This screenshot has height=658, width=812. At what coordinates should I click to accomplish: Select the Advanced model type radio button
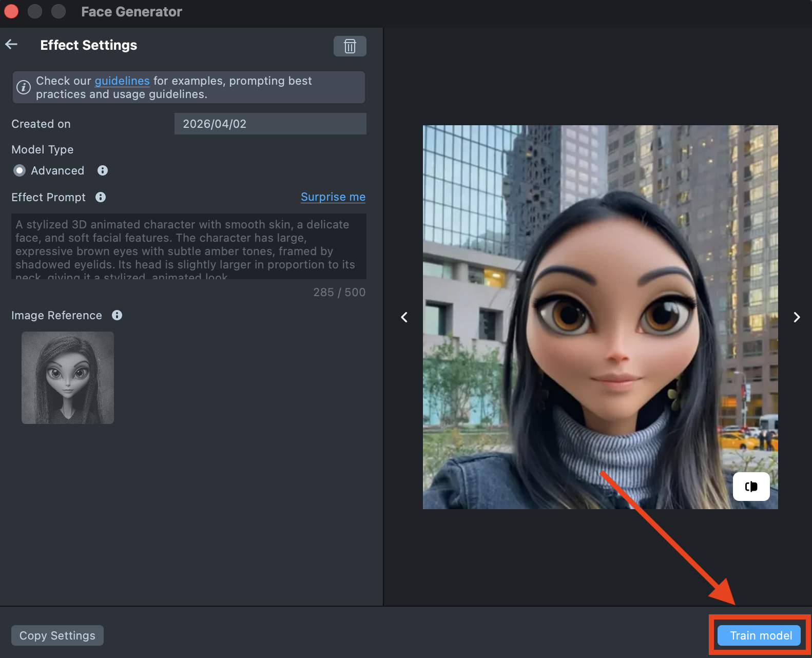pyautogui.click(x=20, y=170)
